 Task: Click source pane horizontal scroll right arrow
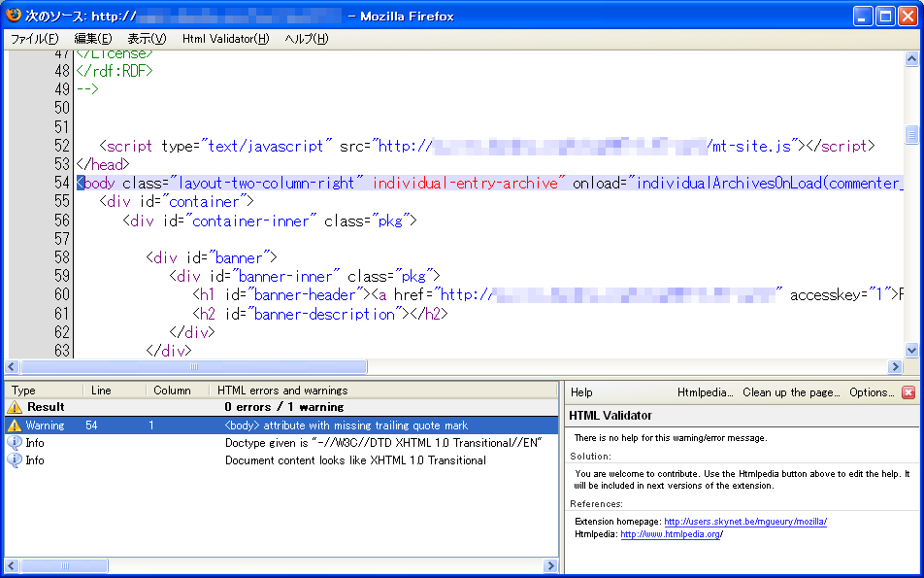[895, 367]
